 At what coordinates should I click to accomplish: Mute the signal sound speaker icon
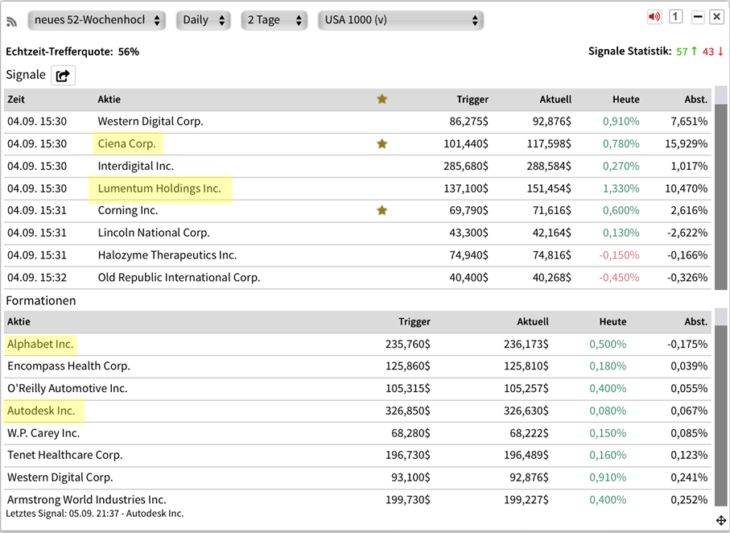[654, 17]
